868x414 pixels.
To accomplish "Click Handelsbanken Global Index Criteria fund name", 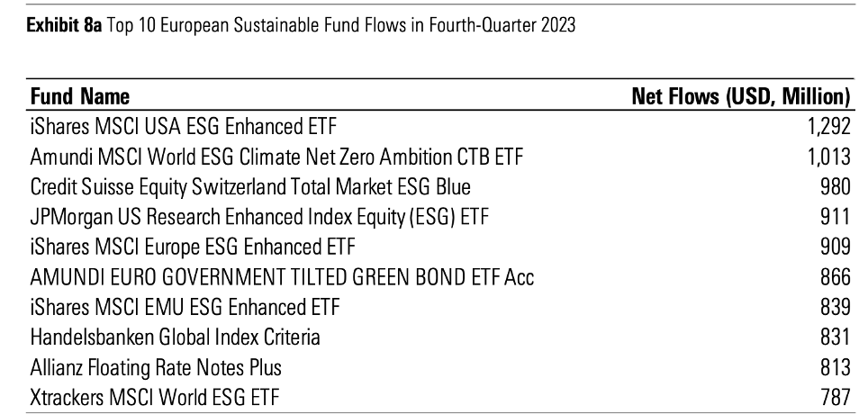I will point(176,336).
